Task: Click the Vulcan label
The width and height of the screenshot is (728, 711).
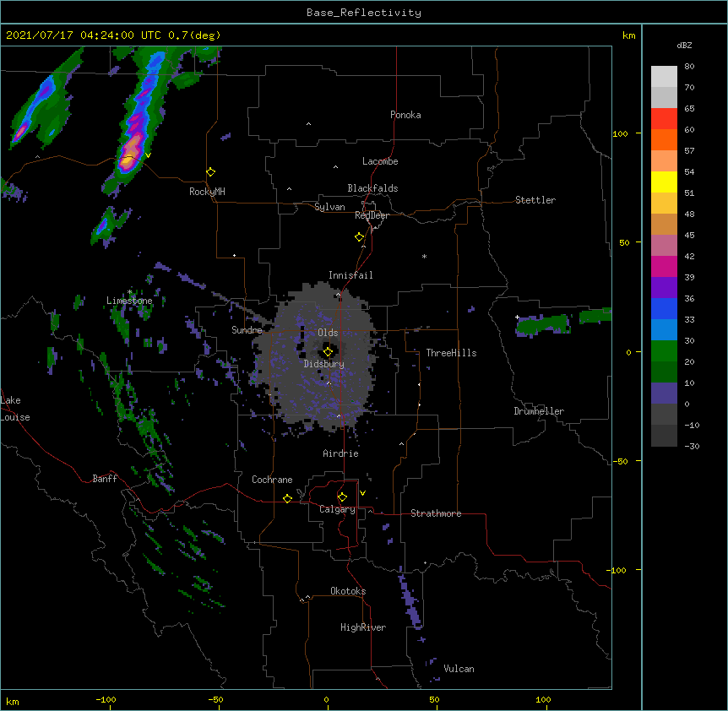Action: point(459,669)
